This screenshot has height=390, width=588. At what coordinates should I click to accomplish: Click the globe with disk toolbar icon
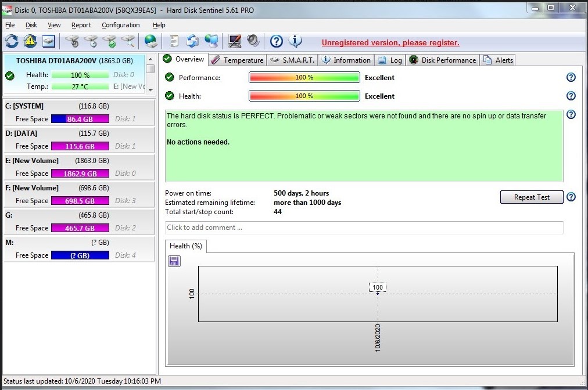[150, 41]
